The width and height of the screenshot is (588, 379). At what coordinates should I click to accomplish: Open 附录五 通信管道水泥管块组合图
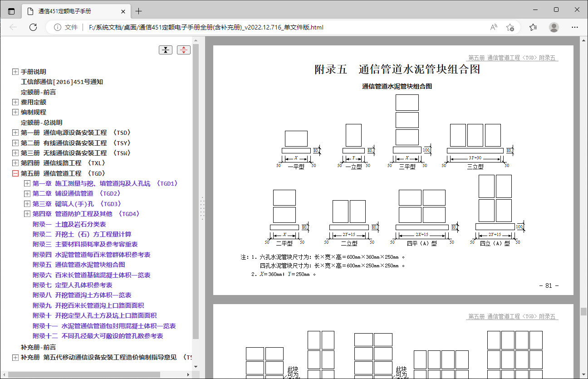(79, 265)
